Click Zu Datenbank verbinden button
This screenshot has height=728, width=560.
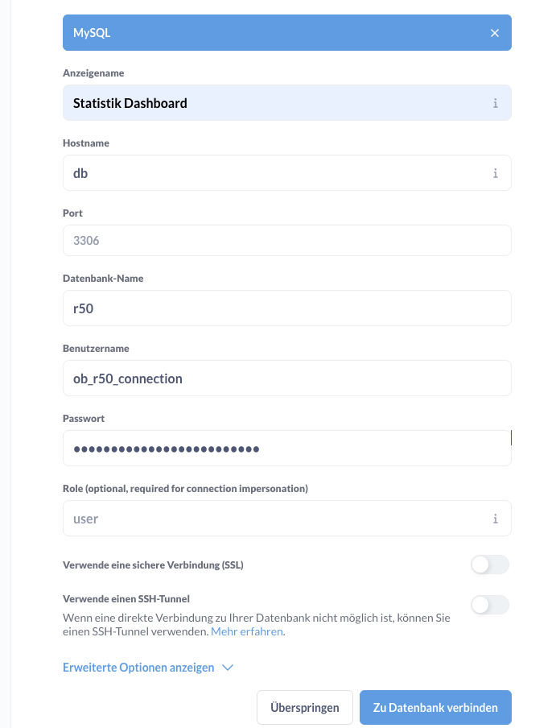[x=435, y=708]
